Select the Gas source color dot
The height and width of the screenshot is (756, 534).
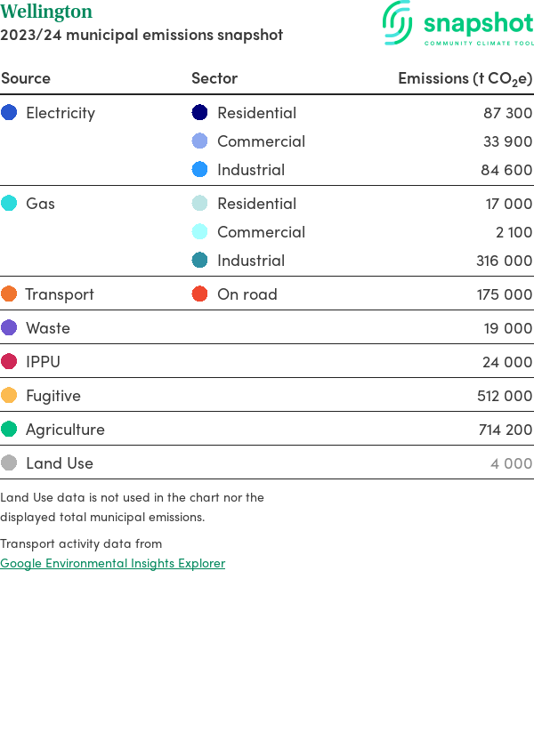click(x=9, y=204)
